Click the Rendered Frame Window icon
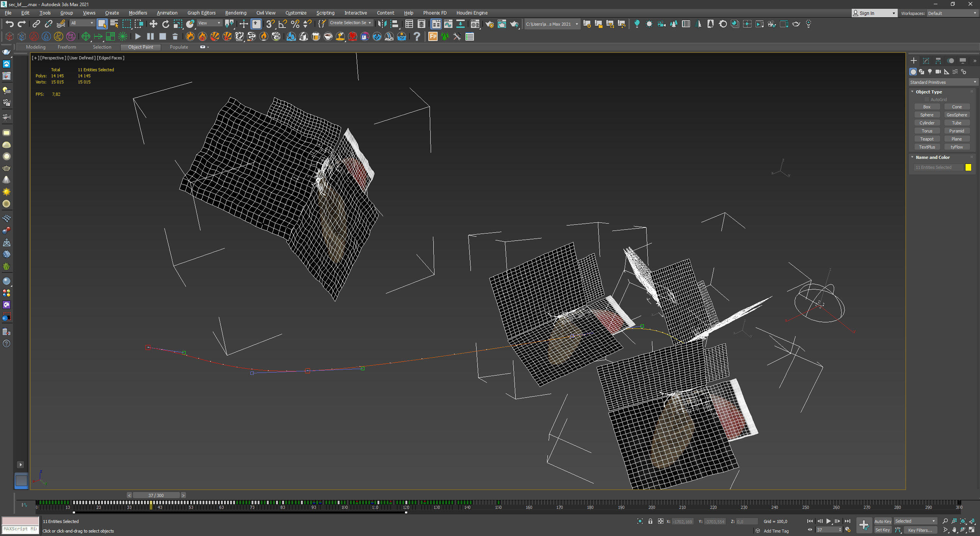The image size is (980, 536). pyautogui.click(x=501, y=24)
